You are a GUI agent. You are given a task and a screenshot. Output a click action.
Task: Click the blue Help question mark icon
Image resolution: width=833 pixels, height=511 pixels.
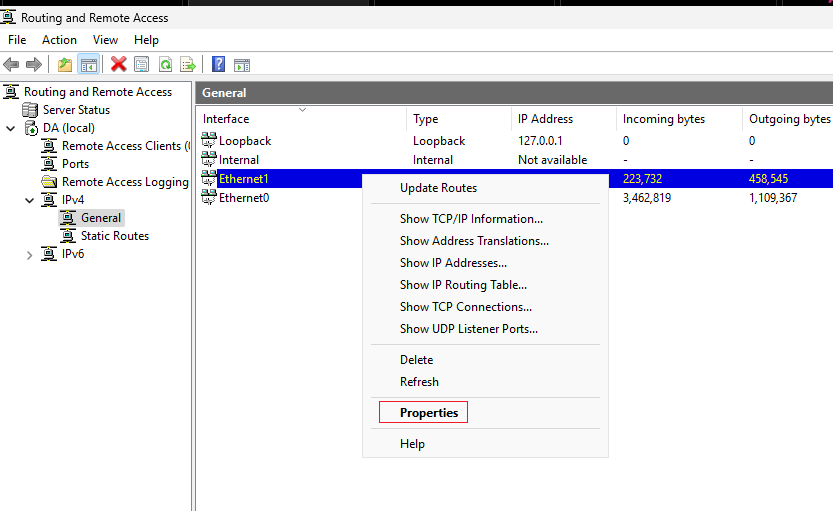tap(218, 64)
